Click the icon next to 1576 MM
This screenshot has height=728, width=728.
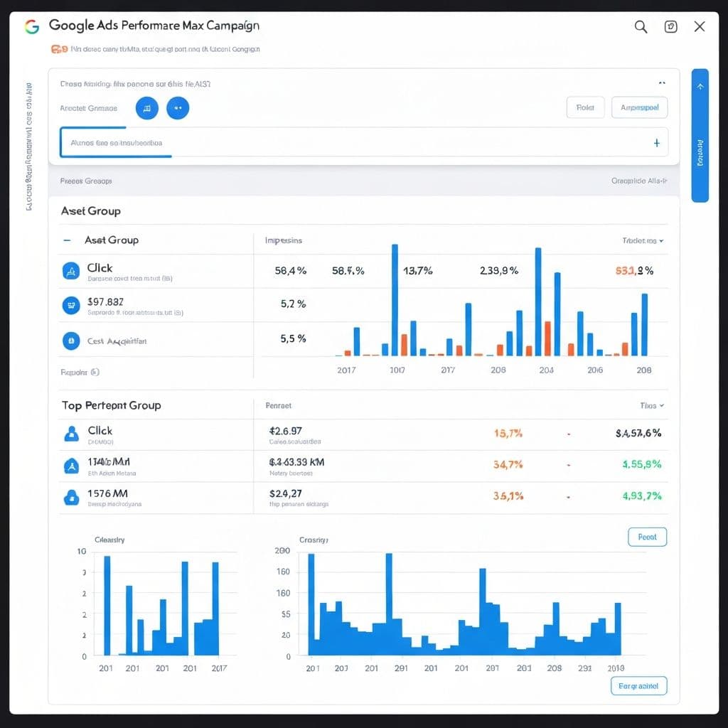70,498
